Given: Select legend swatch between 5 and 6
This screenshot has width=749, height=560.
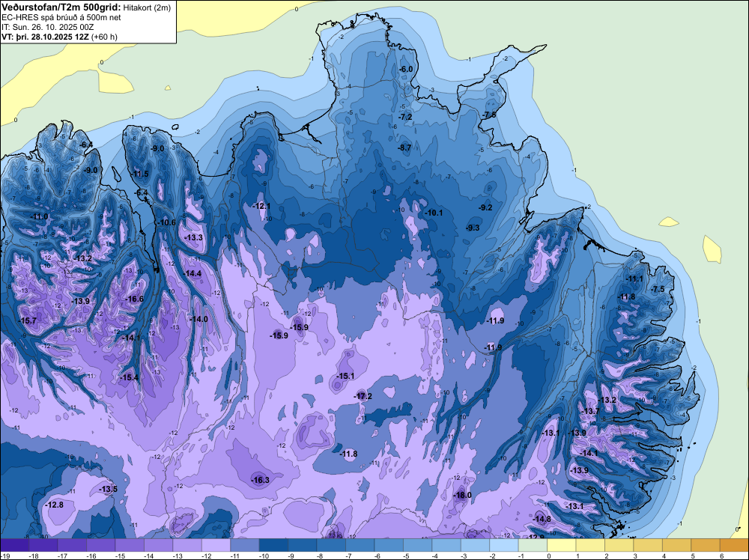Looking at the screenshot, I should (x=706, y=545).
